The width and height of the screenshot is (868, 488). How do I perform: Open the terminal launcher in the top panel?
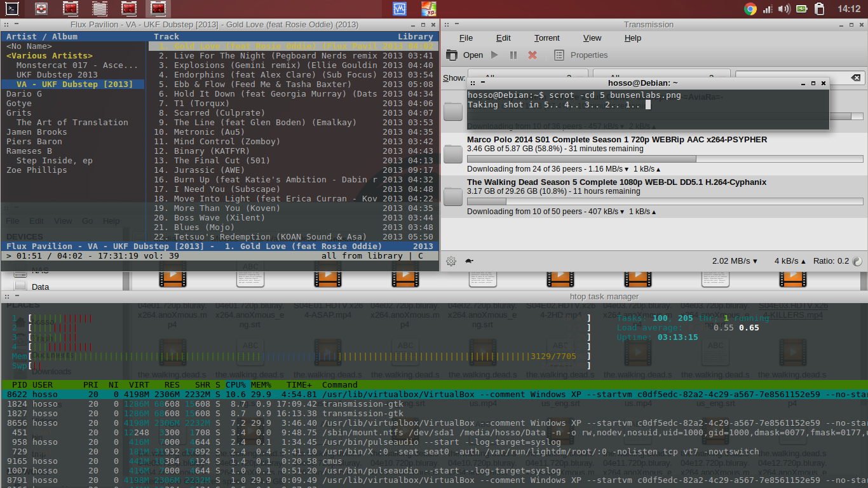(11, 9)
